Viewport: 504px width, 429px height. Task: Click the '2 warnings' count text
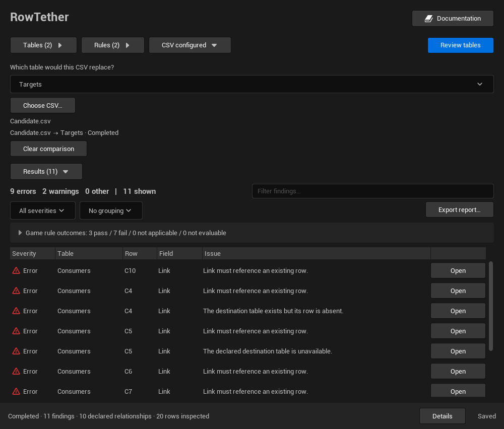[60, 191]
